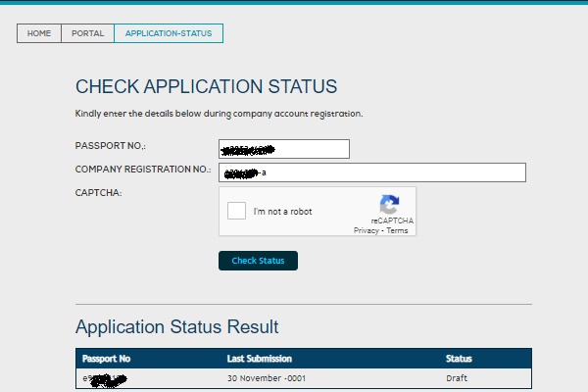Click the Check Application Status heading
This screenshot has width=588, height=392.
tap(206, 86)
